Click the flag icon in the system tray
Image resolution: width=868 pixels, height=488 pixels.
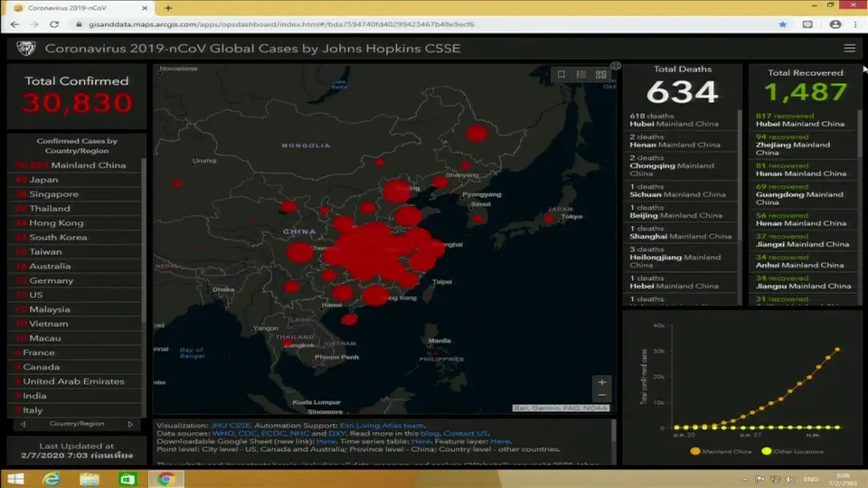tap(760, 479)
